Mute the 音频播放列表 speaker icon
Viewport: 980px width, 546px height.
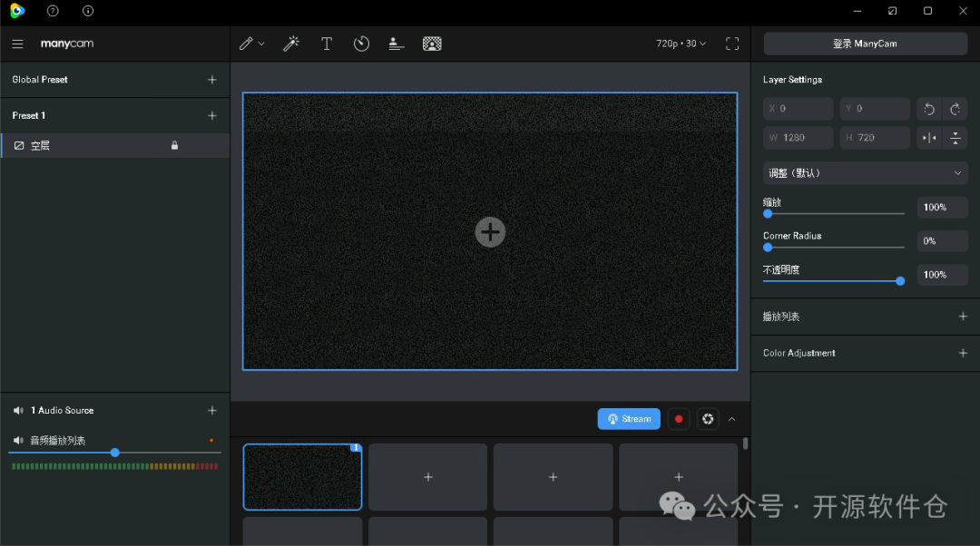pyautogui.click(x=18, y=441)
